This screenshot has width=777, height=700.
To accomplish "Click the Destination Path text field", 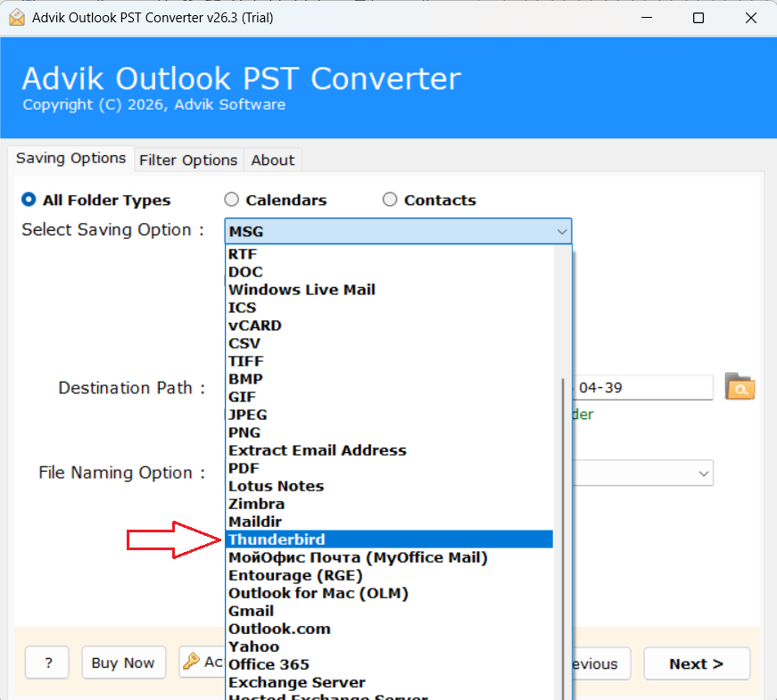I will click(x=643, y=387).
